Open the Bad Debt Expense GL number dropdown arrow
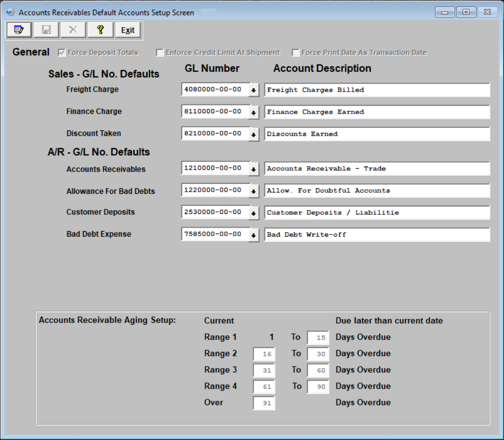Viewport: 504px width, 440px height. click(254, 235)
